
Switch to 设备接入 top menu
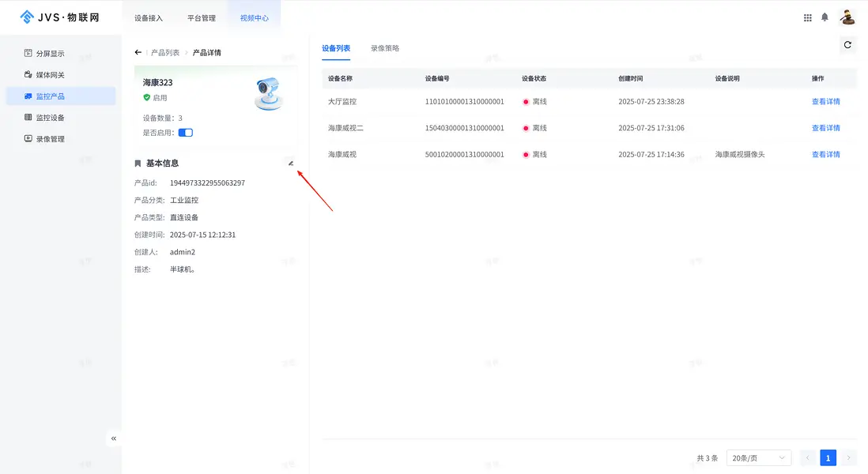click(x=149, y=18)
